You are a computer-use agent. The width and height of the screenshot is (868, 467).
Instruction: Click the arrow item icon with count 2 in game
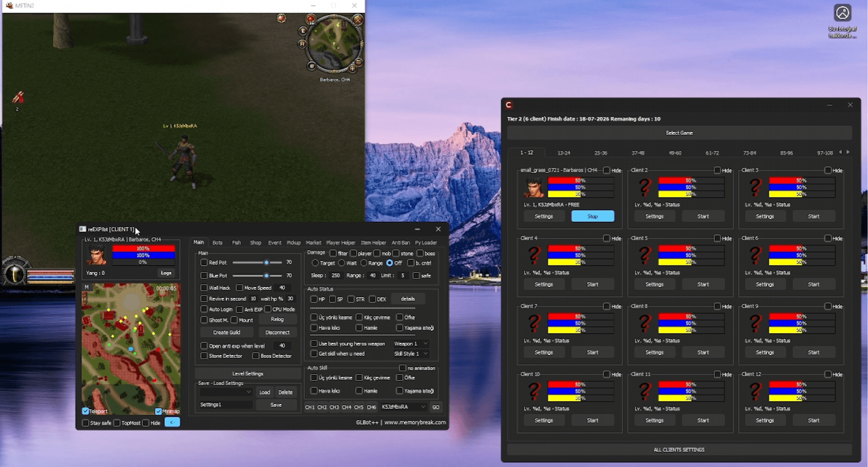pyautogui.click(x=18, y=97)
